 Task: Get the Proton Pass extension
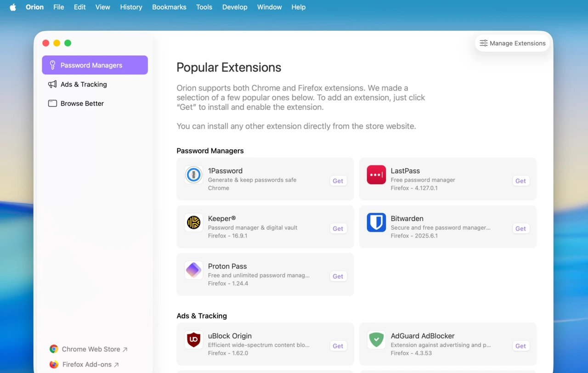(338, 277)
